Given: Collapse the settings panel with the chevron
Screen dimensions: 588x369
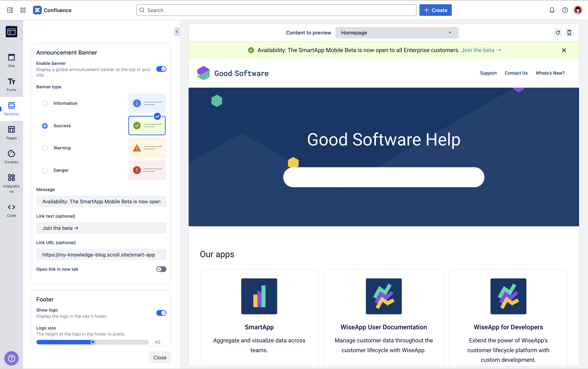Looking at the screenshot, I should click(177, 32).
